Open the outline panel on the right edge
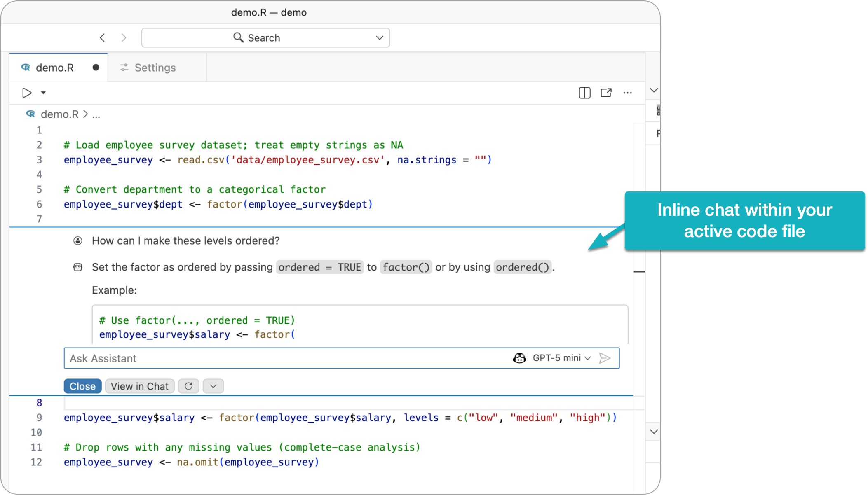The height and width of the screenshot is (495, 868). pyautogui.click(x=658, y=110)
